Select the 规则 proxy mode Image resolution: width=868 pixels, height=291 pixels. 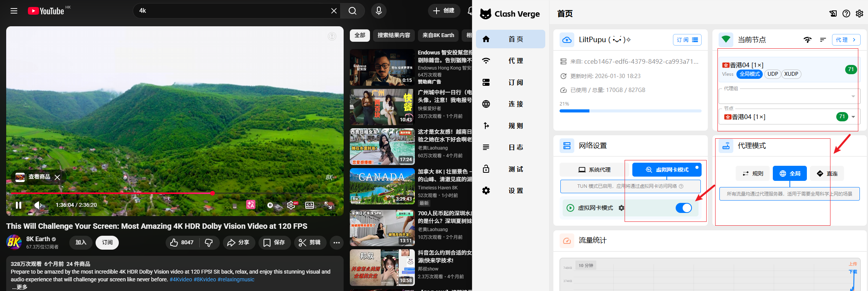pos(753,174)
